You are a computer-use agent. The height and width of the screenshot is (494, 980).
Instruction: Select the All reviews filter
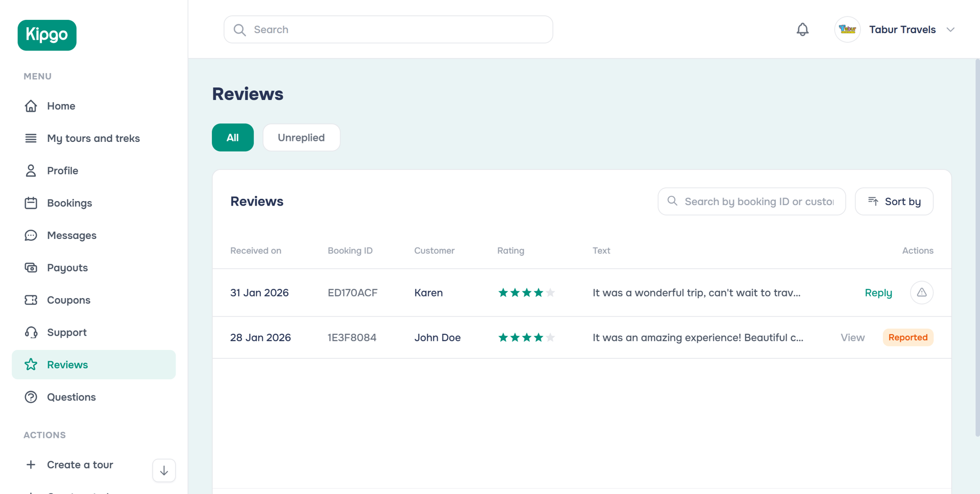(x=232, y=137)
